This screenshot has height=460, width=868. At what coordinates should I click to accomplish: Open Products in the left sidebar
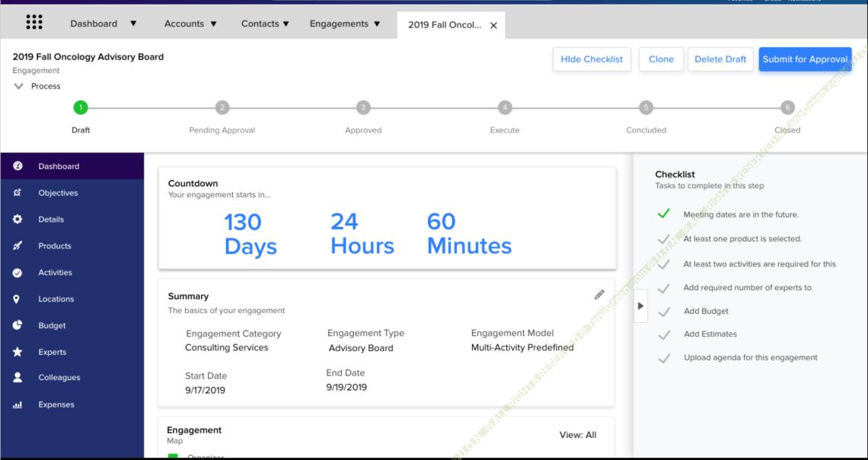(x=72, y=246)
